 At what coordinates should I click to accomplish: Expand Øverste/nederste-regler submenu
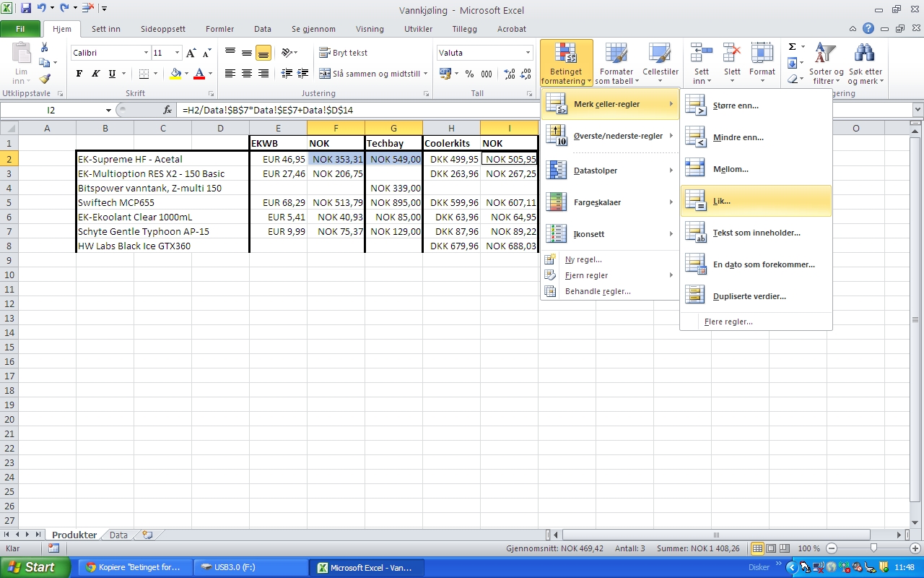610,136
